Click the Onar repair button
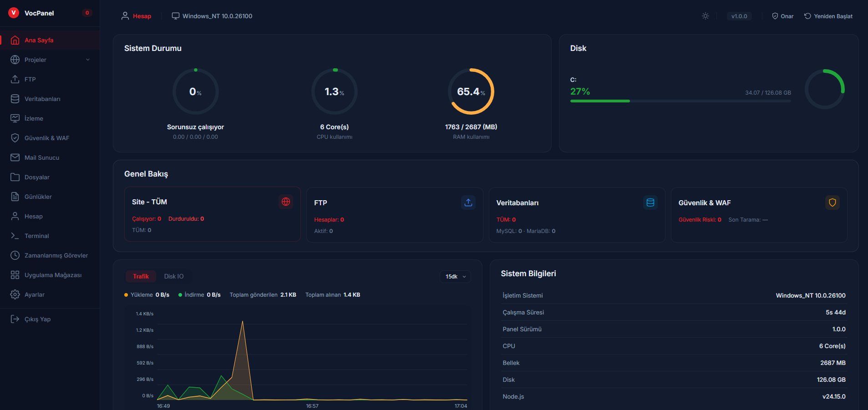868x410 pixels. click(x=783, y=16)
